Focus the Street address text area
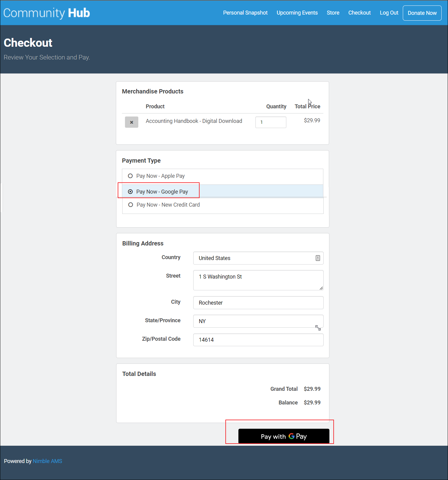The height and width of the screenshot is (480, 448). (258, 280)
